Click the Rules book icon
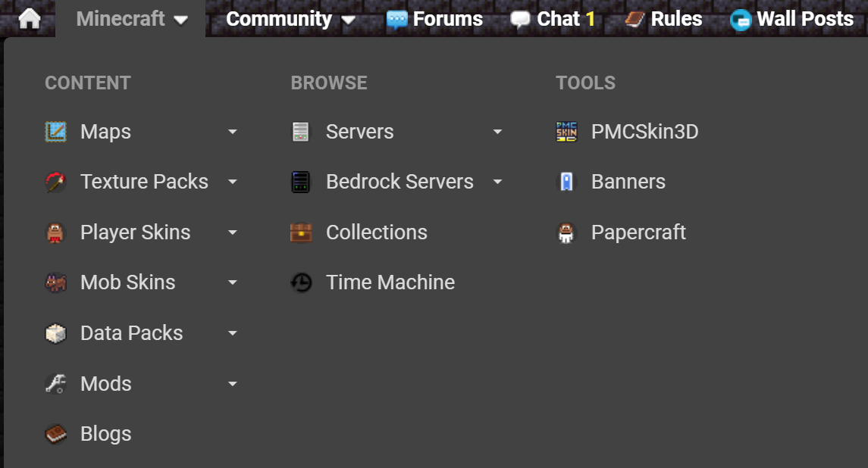 coord(635,20)
